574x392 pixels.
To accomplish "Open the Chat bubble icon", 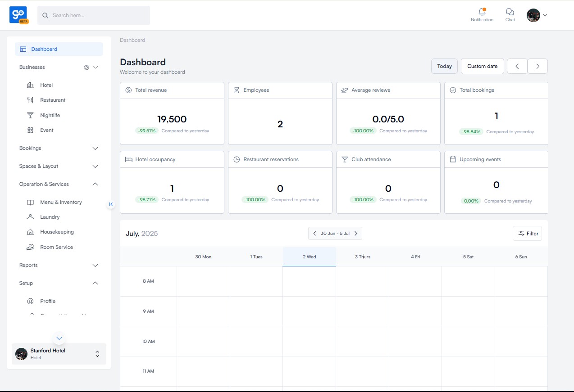I will pos(510,12).
